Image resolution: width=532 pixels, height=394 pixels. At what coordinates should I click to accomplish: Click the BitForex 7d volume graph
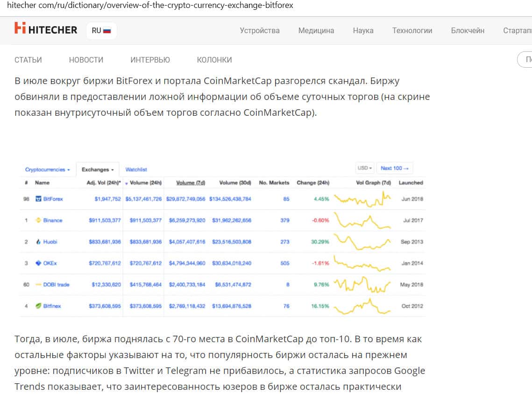(362, 199)
